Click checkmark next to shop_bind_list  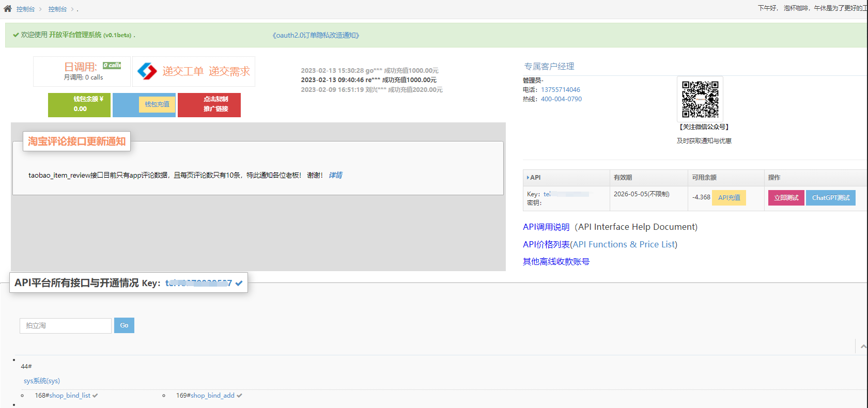point(95,396)
